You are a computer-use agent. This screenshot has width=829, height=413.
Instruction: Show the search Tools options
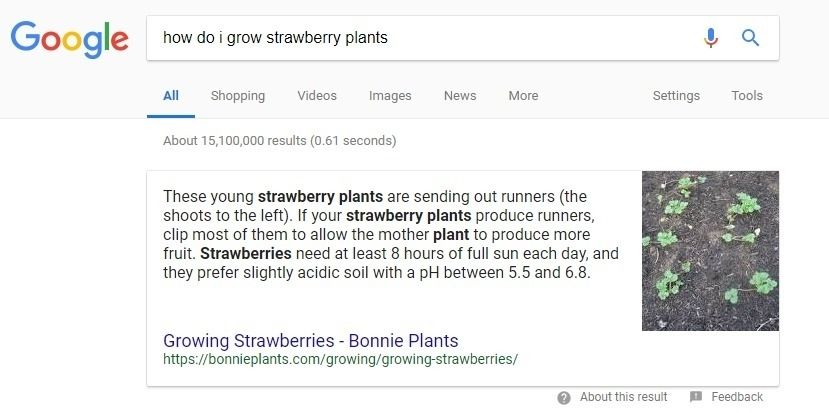click(x=747, y=96)
